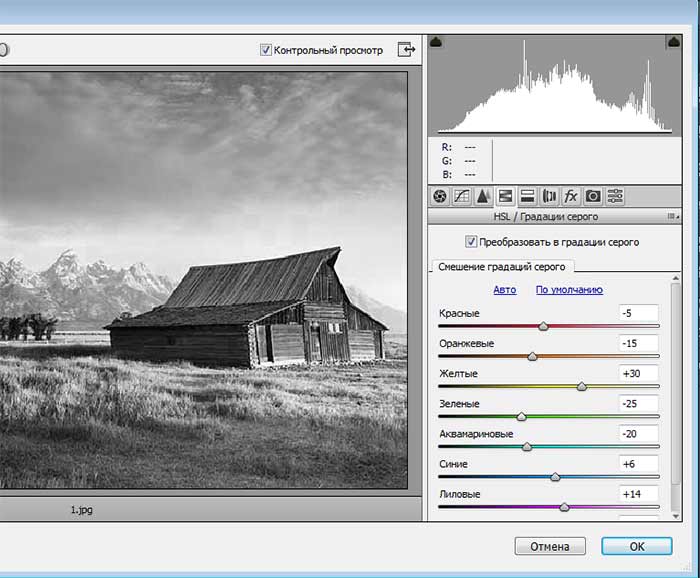This screenshot has width=700, height=578.
Task: Open the Camera Calibration panel icon
Action: click(x=593, y=196)
